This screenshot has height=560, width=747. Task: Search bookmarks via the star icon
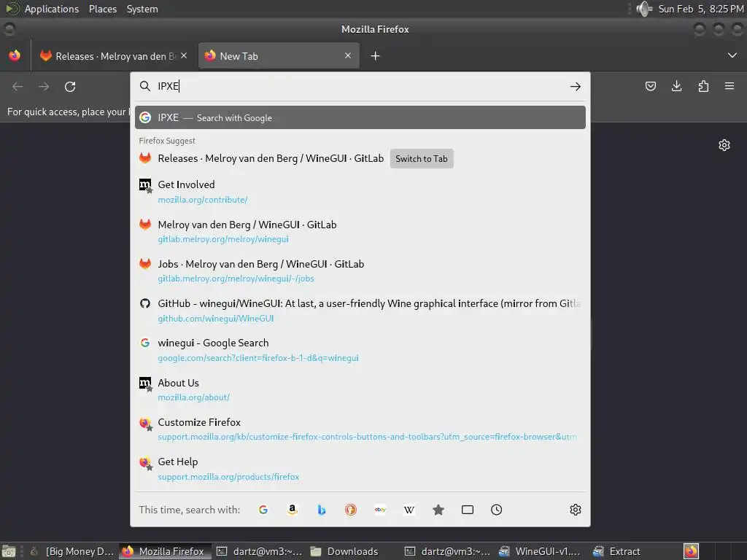pos(438,510)
